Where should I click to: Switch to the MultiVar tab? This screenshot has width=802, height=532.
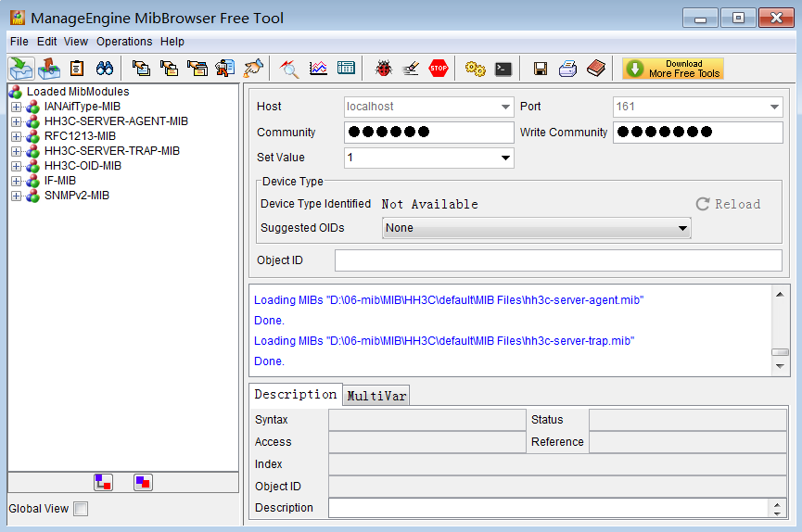click(x=376, y=396)
